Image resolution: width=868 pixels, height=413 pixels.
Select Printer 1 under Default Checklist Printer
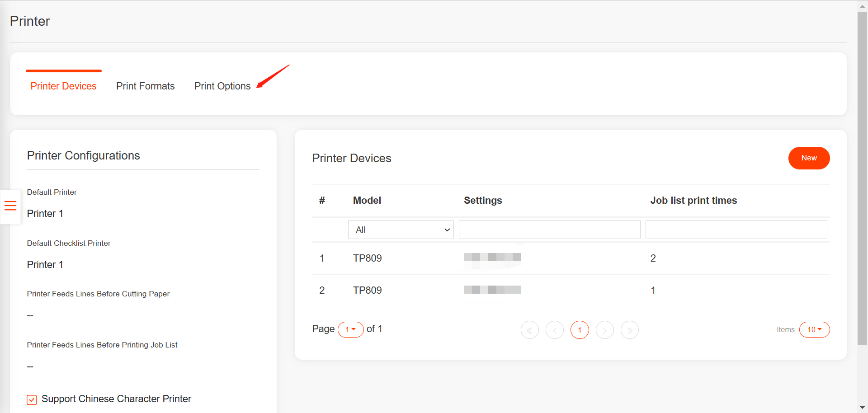click(45, 264)
